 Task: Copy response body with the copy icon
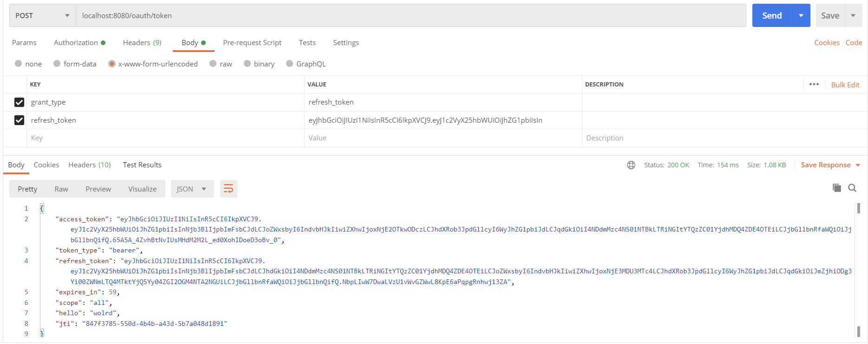pos(836,188)
